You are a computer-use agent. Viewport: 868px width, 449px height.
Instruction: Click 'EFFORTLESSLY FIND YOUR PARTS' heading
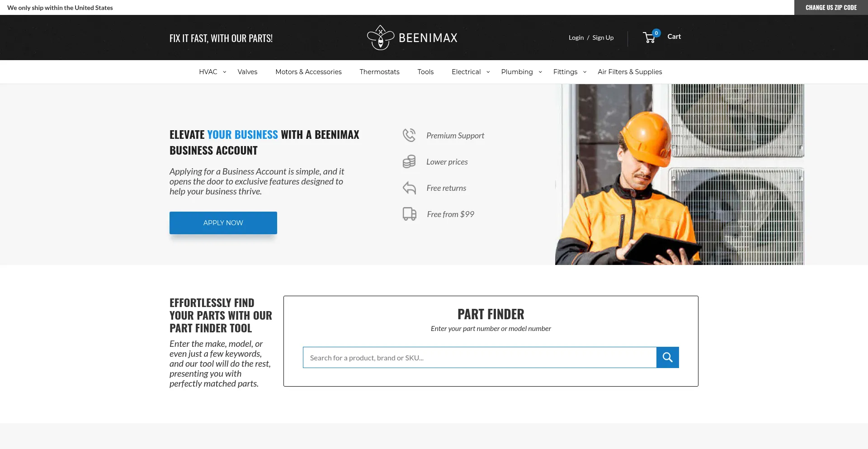coord(221,315)
